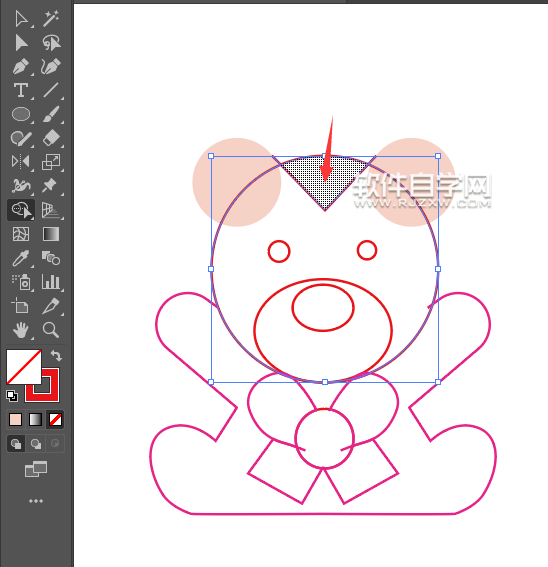Select the Pen tool
548x567 pixels.
pos(21,67)
